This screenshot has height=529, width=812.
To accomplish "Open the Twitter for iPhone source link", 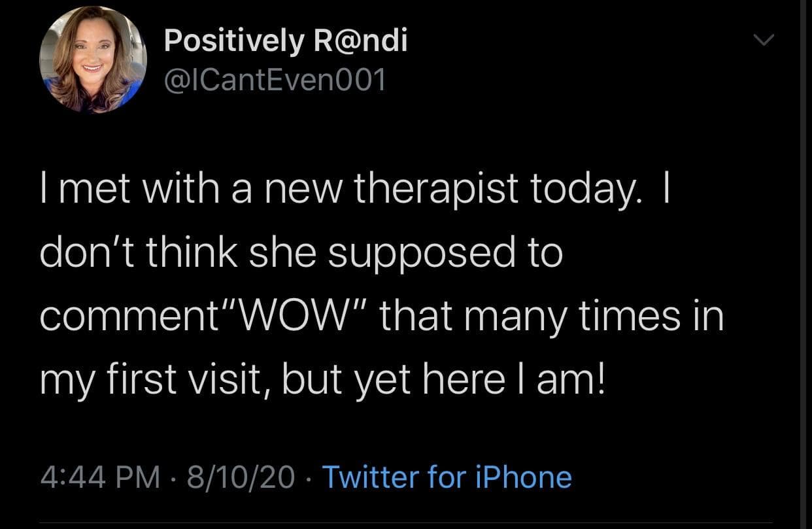I will [447, 477].
